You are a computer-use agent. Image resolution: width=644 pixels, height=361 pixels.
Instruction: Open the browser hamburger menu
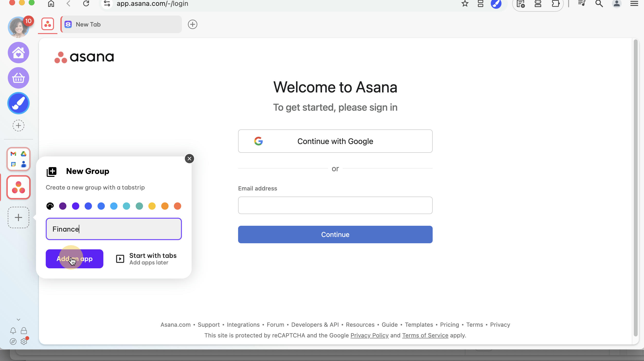pos(634,3)
